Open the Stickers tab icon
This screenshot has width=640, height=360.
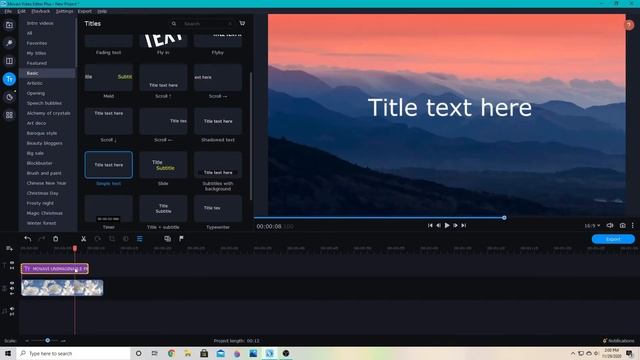point(9,97)
